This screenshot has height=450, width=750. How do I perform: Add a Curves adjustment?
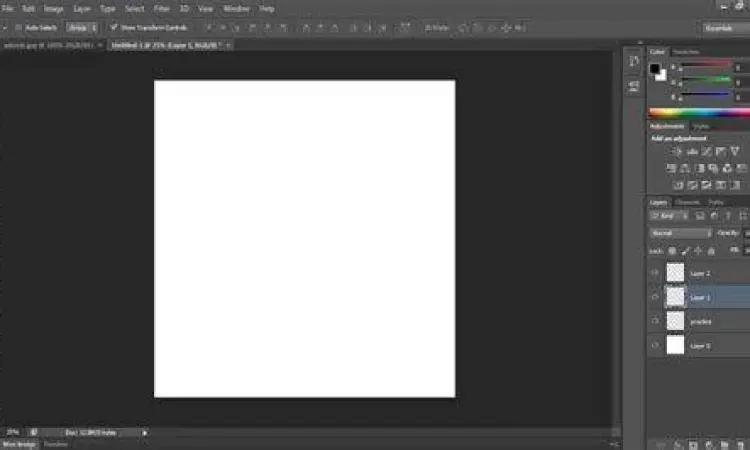tap(705, 151)
